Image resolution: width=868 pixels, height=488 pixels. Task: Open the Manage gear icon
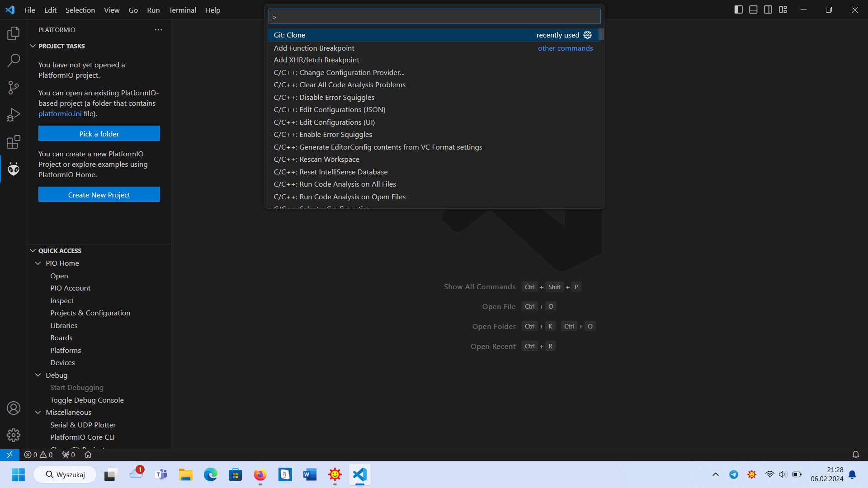pos(14,435)
